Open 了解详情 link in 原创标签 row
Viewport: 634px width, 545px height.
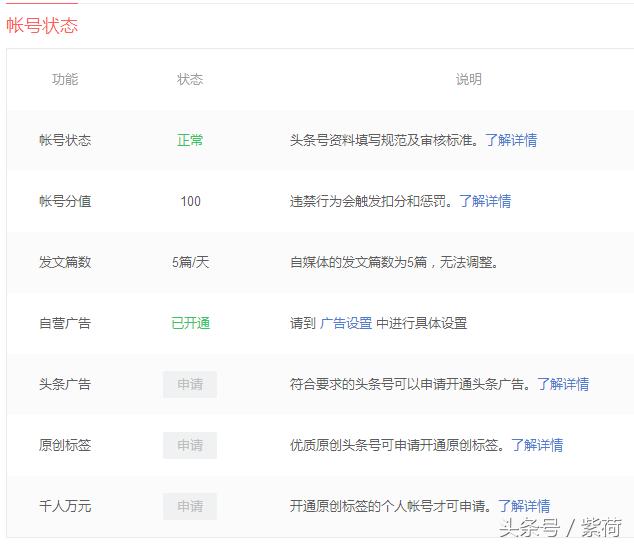pos(537,445)
